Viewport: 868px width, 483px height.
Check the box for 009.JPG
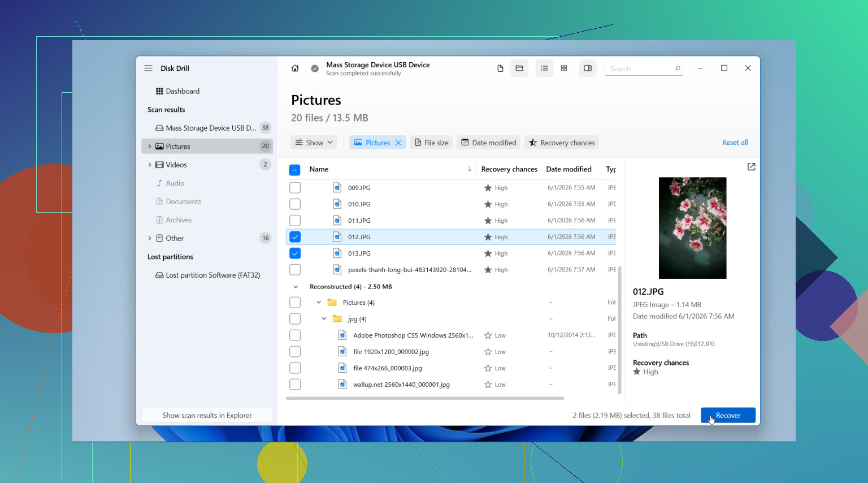(295, 188)
